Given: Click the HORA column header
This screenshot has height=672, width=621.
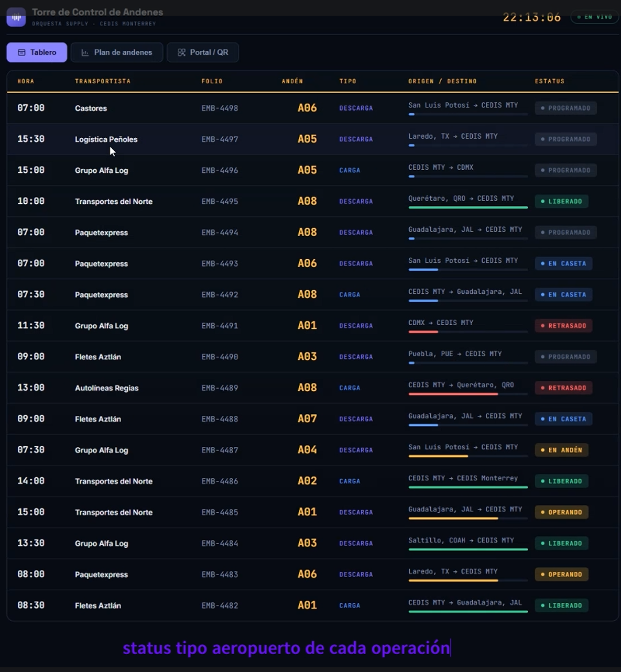Looking at the screenshot, I should (26, 81).
